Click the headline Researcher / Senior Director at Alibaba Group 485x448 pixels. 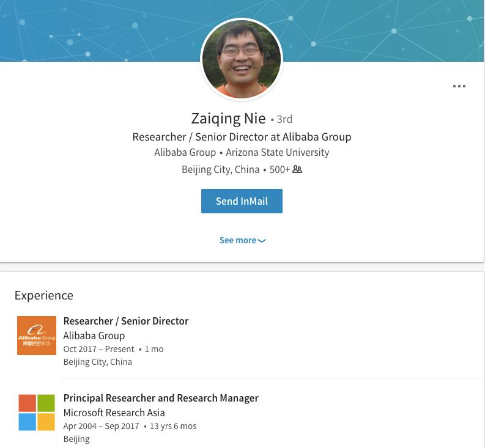[242, 136]
